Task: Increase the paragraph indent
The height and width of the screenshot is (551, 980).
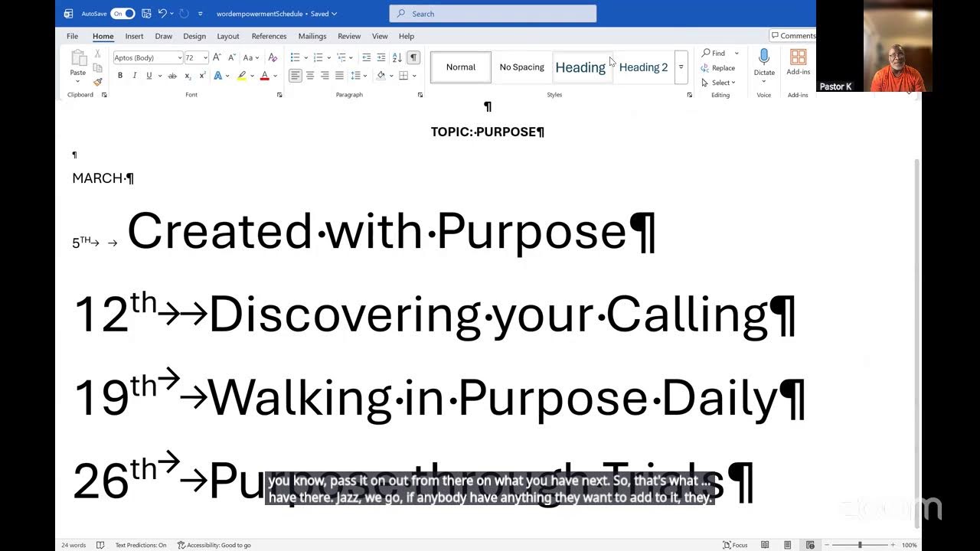Action: [381, 57]
